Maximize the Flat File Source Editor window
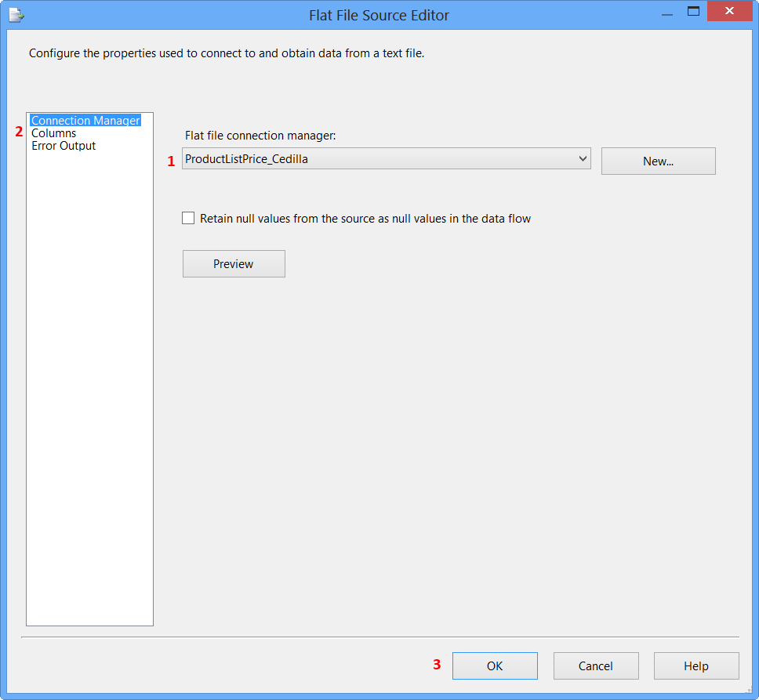759x700 pixels. (x=693, y=12)
